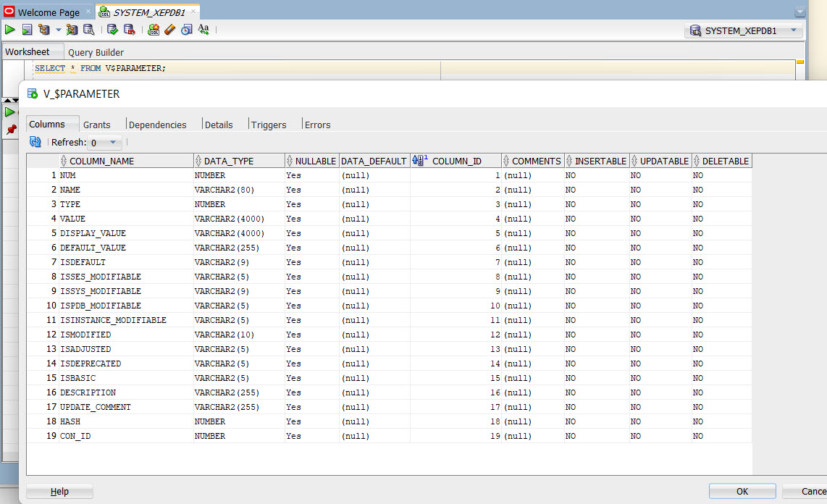The width and height of the screenshot is (827, 504).
Task: Open the Explain Plan dropdown arrow
Action: [58, 30]
